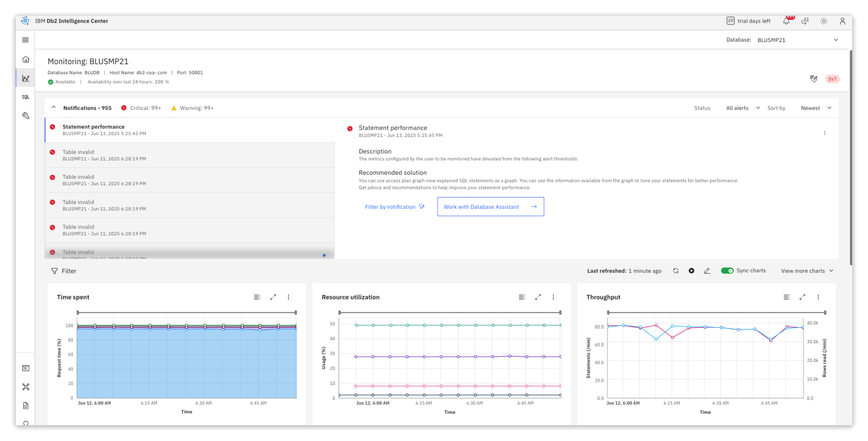Open overflow menu for Statement performance detail
This screenshot has height=441, width=868.
click(825, 133)
